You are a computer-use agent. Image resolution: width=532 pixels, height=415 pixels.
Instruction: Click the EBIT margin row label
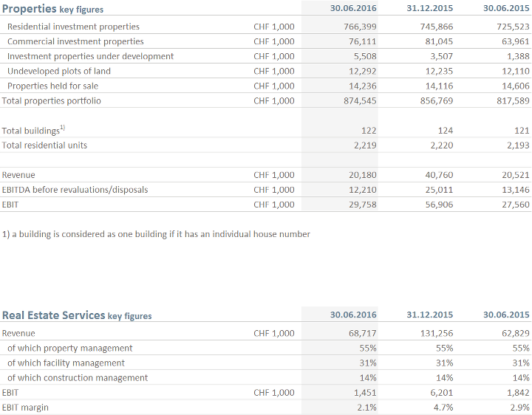[25, 407]
